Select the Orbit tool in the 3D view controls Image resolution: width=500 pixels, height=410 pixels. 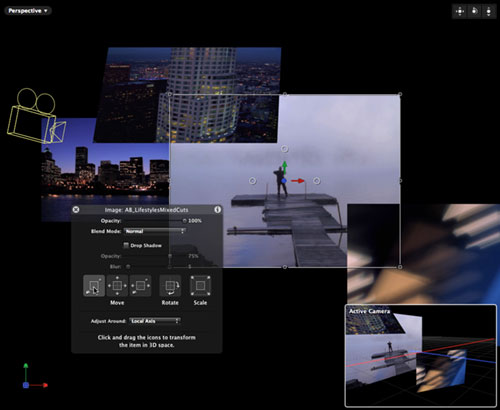(x=474, y=11)
